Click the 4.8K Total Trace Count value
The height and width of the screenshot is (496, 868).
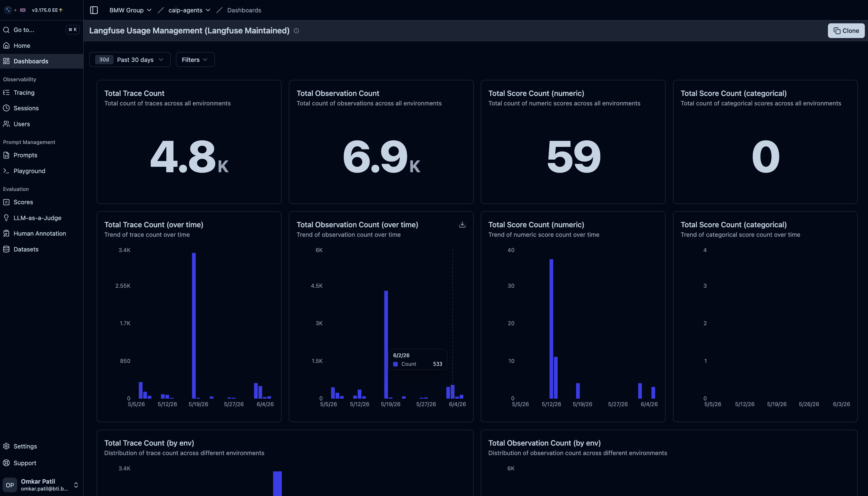point(189,157)
